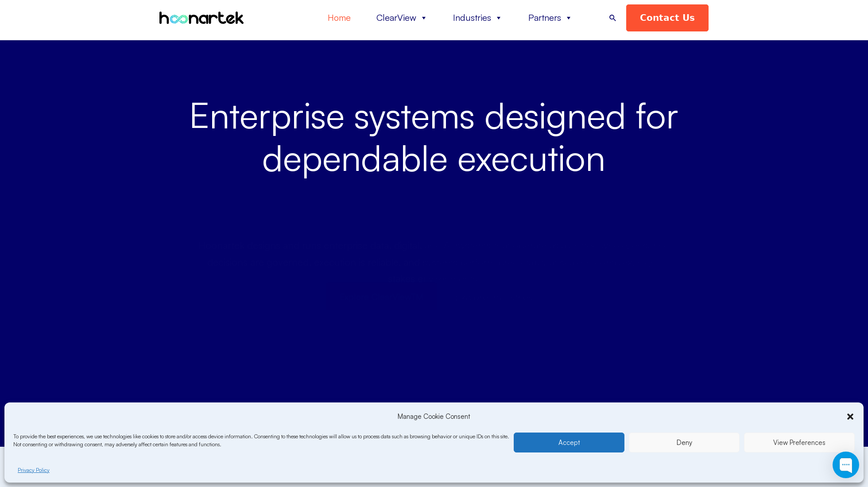This screenshot has width=868, height=487.
Task: Click the infinity symbol in the Hoonartek logo
Action: click(x=178, y=19)
